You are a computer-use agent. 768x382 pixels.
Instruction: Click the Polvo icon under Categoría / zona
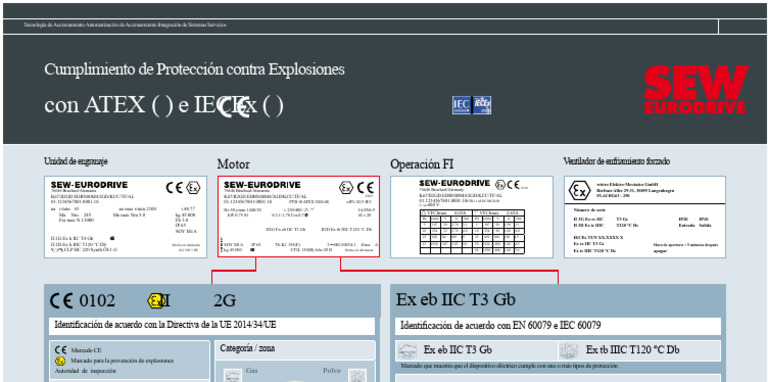357,376
